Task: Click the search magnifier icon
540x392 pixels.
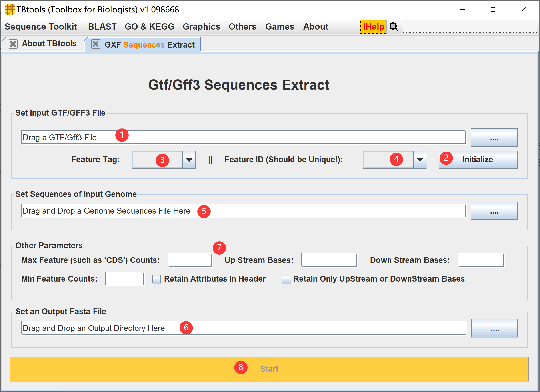Action: (x=394, y=26)
